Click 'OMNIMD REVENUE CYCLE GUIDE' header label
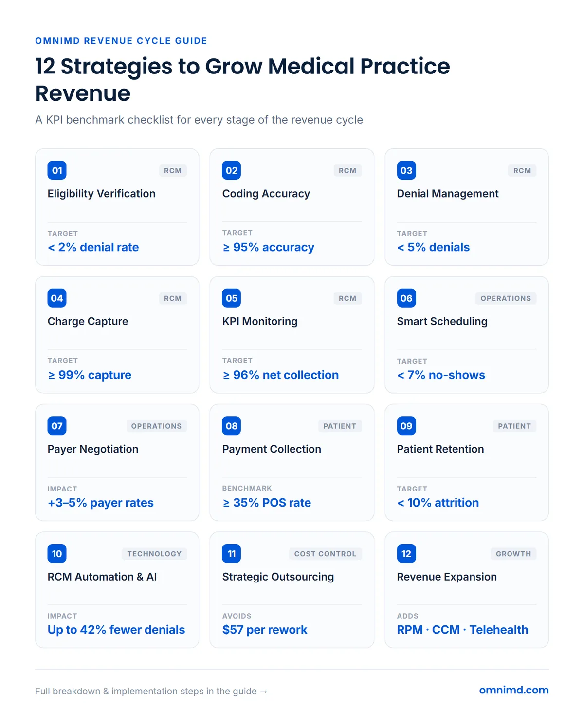The image size is (584, 728). click(121, 41)
